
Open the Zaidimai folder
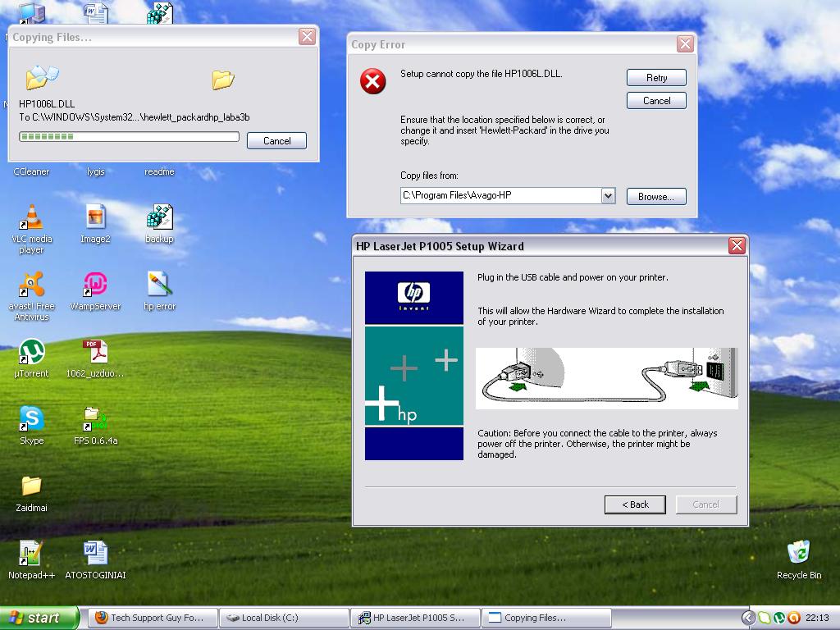click(x=30, y=486)
